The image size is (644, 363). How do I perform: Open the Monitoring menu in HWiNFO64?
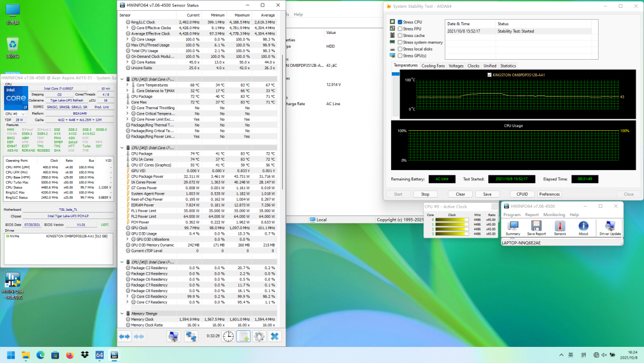click(x=554, y=214)
